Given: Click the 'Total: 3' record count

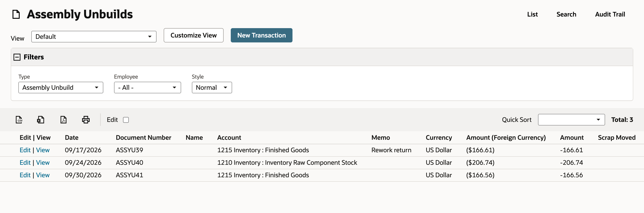Looking at the screenshot, I should coord(622,120).
